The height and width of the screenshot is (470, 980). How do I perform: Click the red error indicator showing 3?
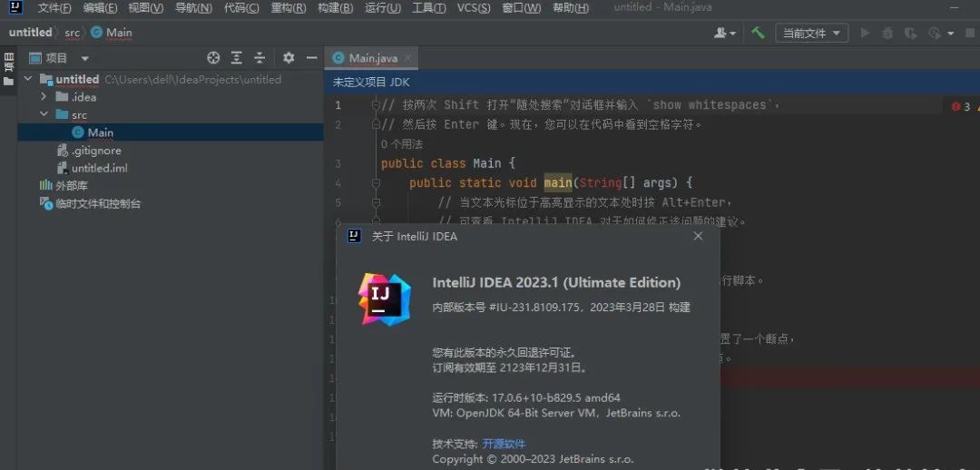[x=961, y=107]
